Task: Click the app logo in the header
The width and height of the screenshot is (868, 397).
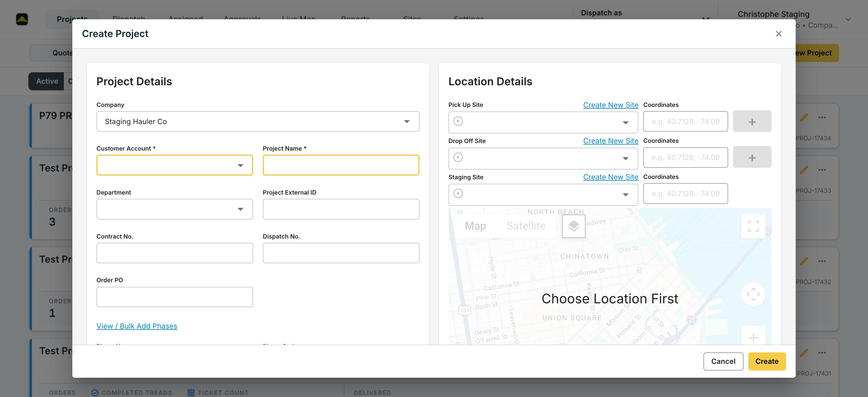Action: [x=22, y=19]
